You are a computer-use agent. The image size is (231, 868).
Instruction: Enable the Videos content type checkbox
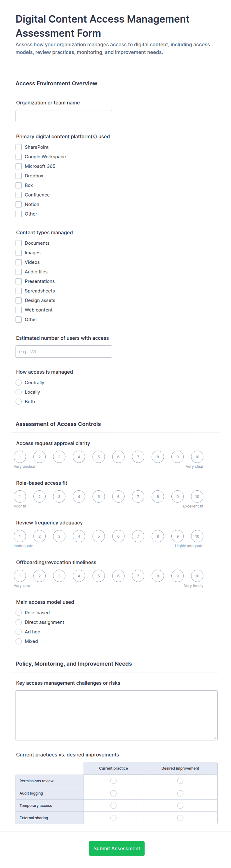tap(19, 262)
